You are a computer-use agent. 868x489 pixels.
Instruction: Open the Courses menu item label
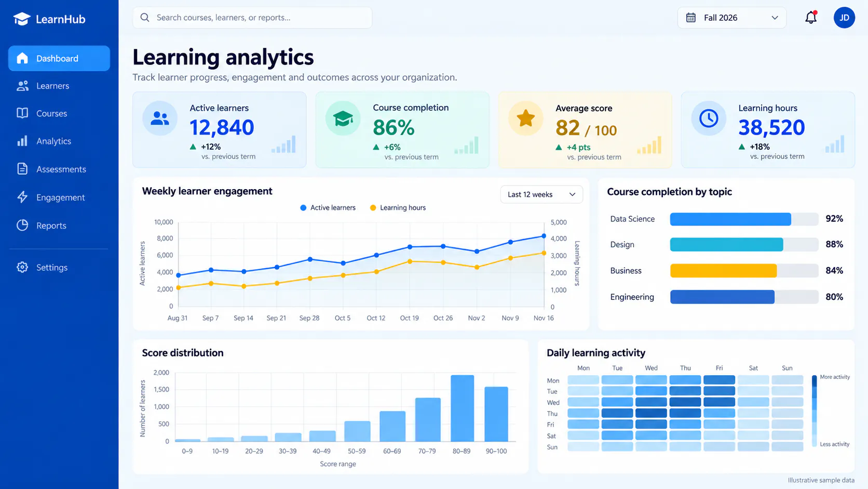pos(51,113)
